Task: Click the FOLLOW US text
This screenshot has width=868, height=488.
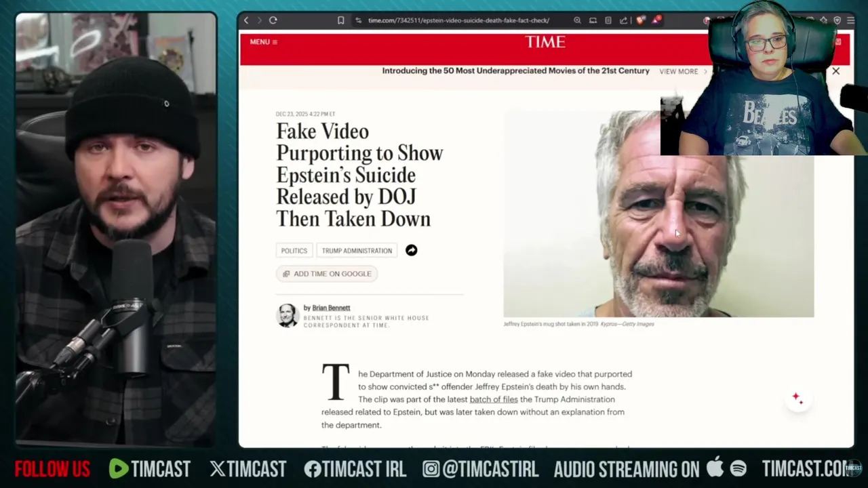Action: click(x=52, y=469)
